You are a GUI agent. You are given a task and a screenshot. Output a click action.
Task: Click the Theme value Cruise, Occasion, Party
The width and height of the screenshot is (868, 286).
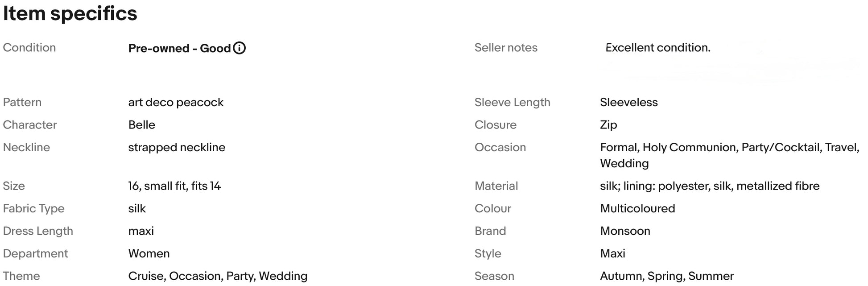218,276
